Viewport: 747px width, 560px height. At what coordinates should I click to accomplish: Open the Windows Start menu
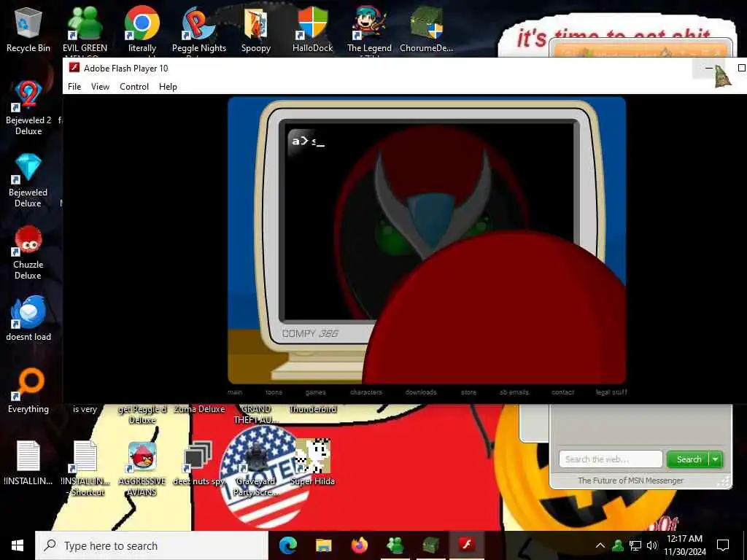pyautogui.click(x=18, y=545)
